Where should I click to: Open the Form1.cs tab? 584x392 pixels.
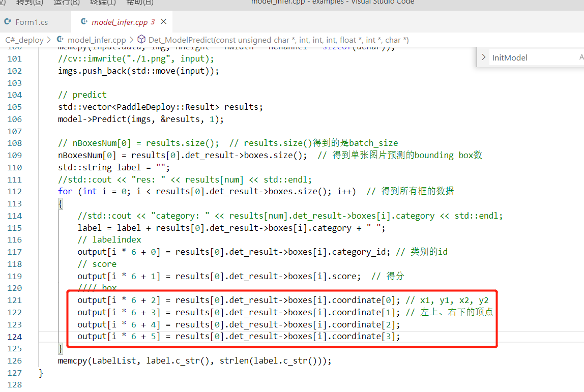coord(32,22)
